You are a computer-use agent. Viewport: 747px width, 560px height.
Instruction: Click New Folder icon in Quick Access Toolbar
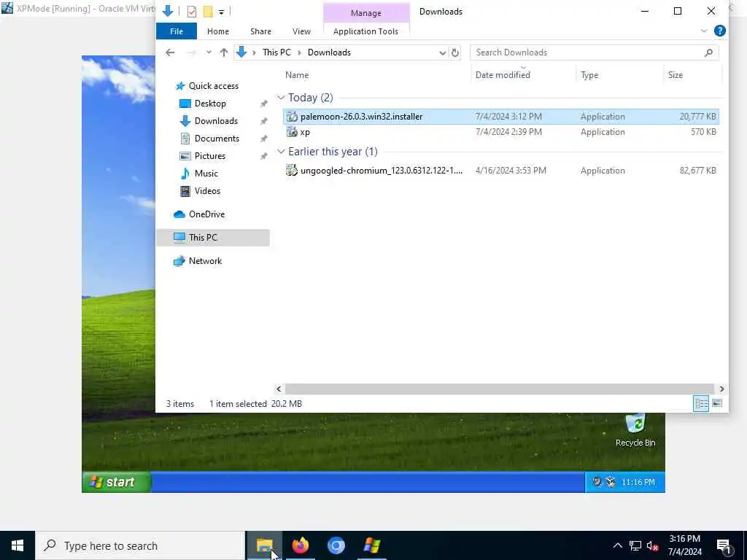208,12
